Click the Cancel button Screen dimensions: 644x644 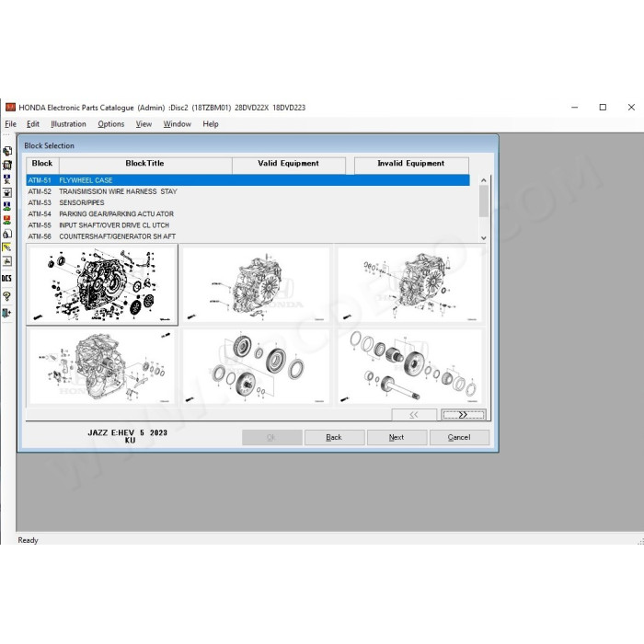tap(459, 437)
